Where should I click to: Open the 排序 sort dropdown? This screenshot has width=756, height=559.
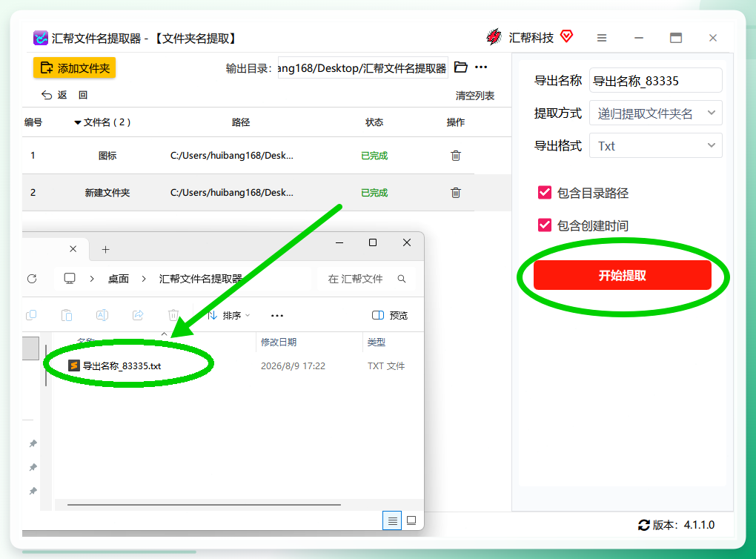228,315
